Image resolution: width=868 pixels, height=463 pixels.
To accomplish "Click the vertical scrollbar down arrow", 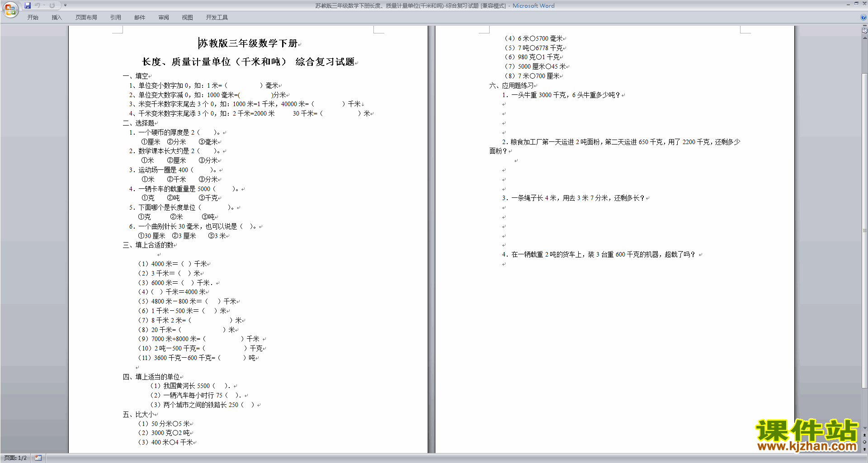I will (864, 428).
